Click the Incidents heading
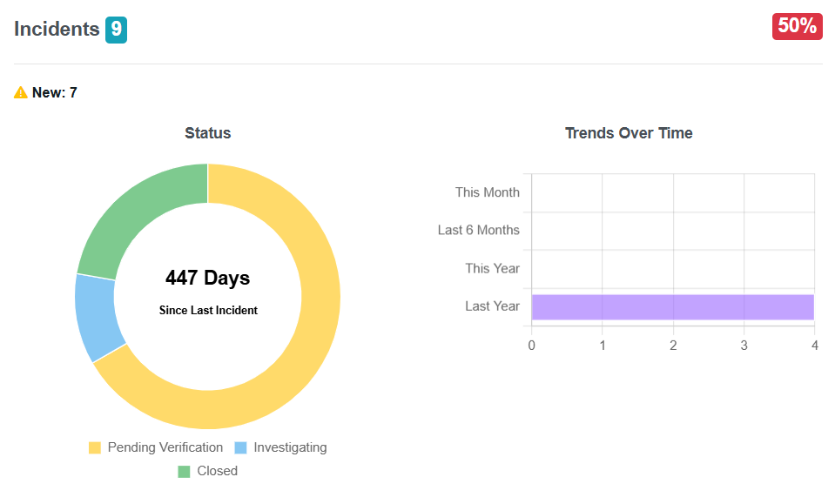 (x=57, y=29)
